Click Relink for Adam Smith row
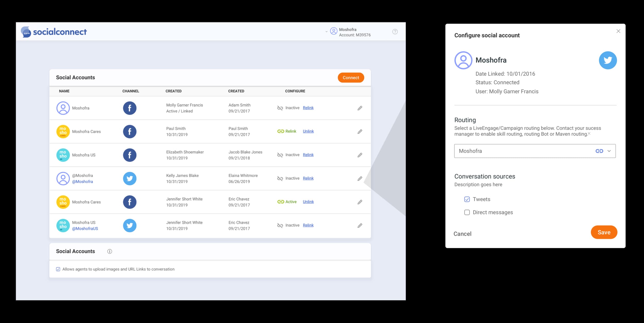The width and height of the screenshot is (644, 323). (308, 108)
